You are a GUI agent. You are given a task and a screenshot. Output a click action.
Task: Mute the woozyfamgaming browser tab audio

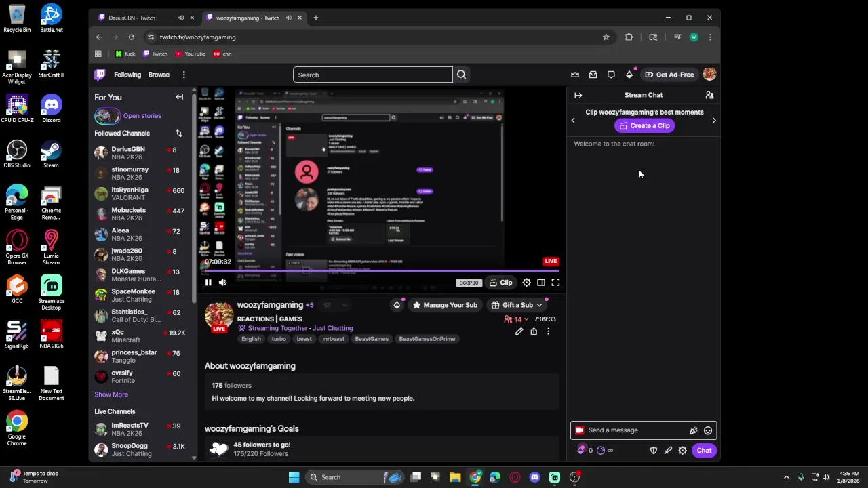click(289, 18)
